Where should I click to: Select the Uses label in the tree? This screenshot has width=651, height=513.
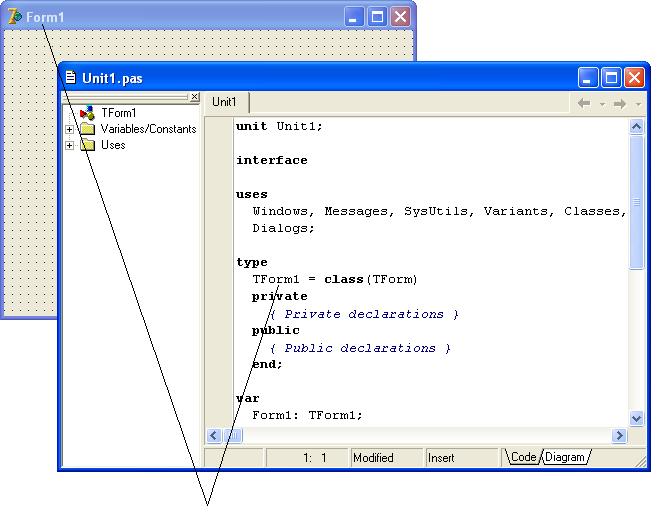pos(113,145)
